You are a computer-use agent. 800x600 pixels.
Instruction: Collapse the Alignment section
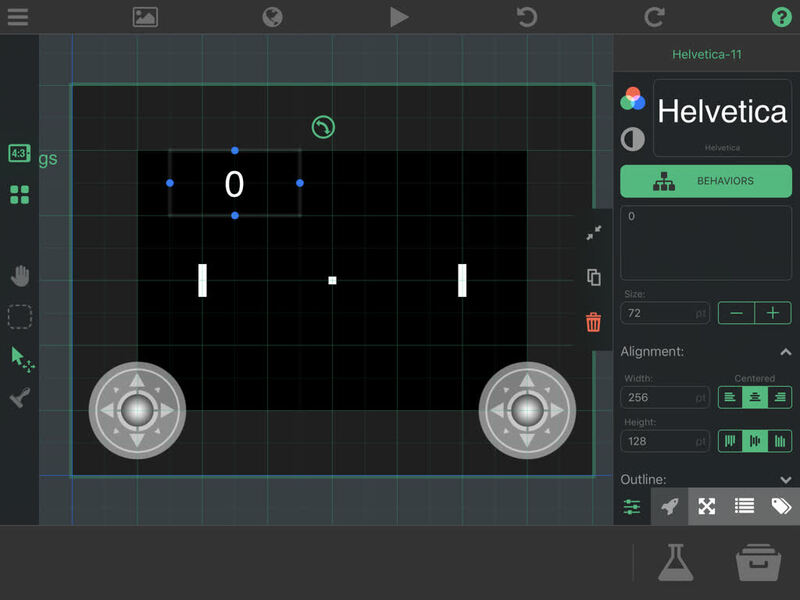(x=786, y=352)
